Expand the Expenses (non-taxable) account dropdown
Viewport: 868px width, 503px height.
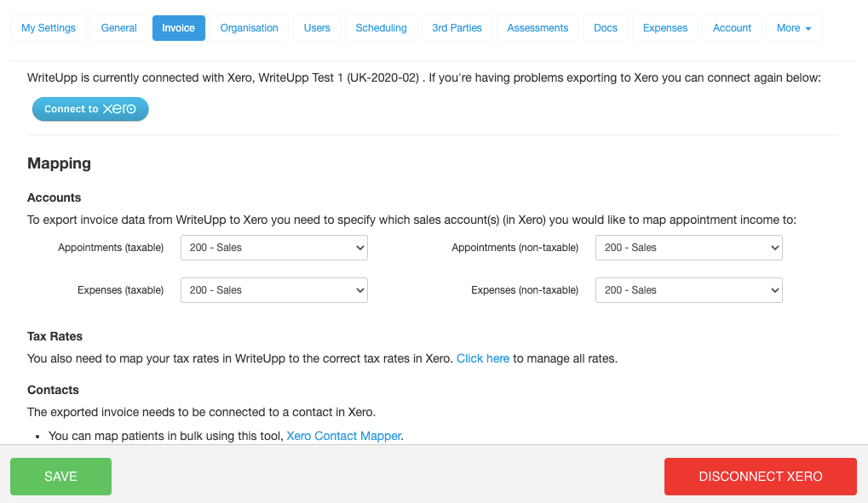click(x=688, y=290)
